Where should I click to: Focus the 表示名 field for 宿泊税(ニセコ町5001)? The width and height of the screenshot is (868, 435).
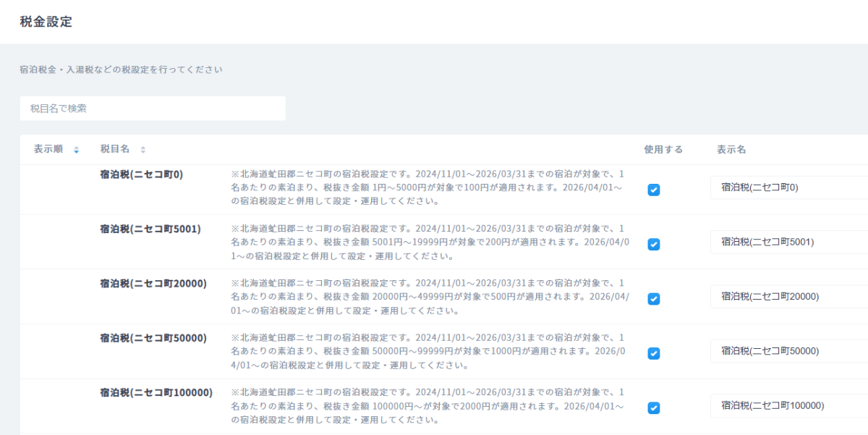click(x=788, y=242)
